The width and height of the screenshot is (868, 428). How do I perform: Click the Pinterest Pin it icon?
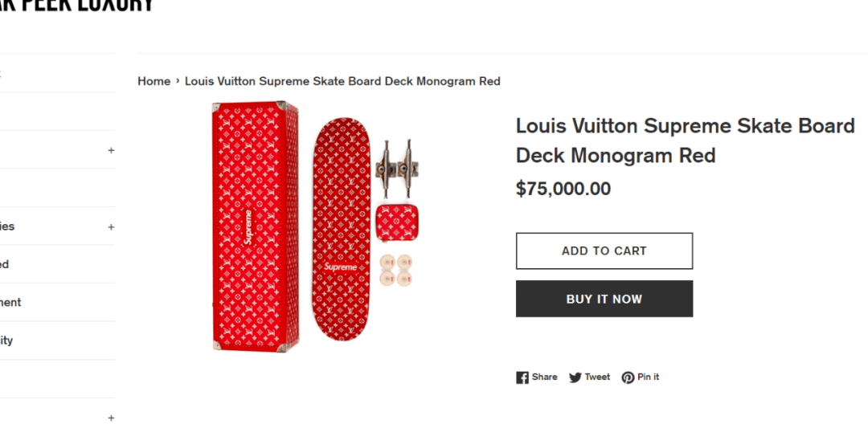point(628,377)
